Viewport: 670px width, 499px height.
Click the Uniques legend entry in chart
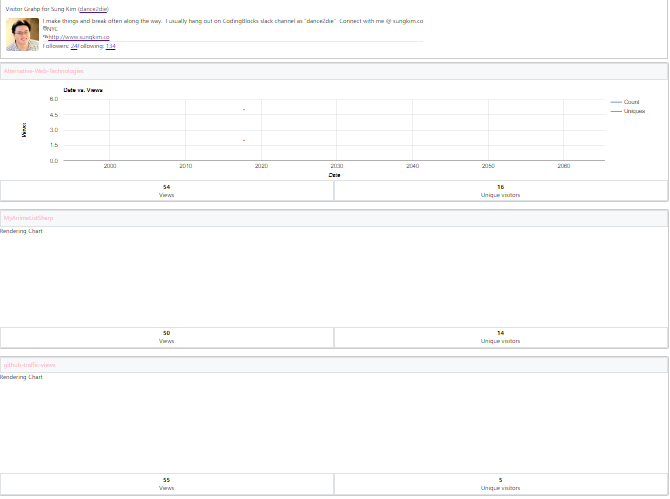tap(634, 111)
